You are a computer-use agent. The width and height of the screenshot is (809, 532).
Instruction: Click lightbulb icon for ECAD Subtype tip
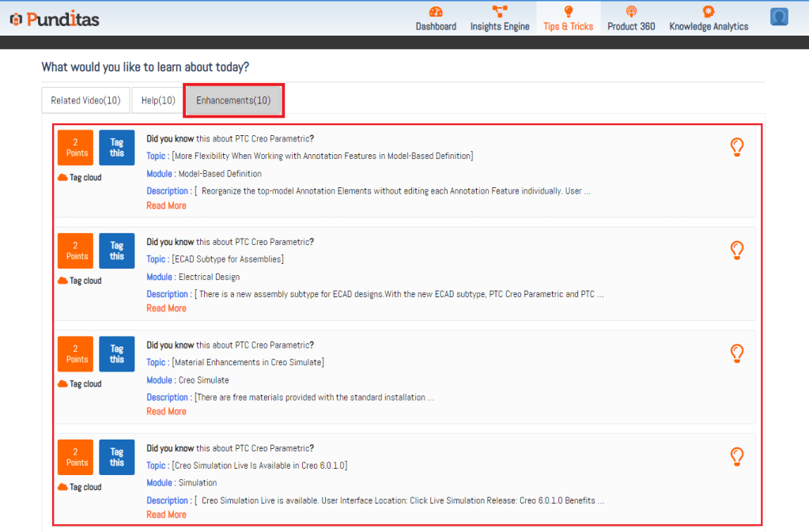coord(737,251)
